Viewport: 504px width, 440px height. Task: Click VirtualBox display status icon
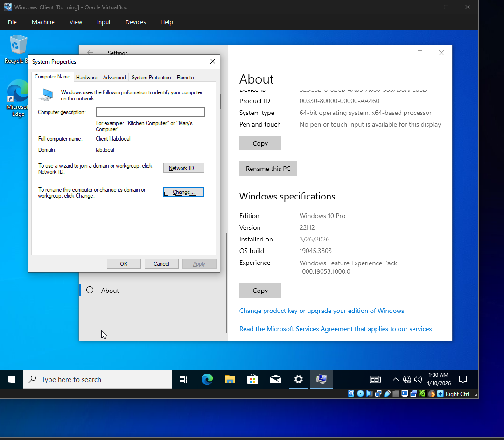[405, 394]
